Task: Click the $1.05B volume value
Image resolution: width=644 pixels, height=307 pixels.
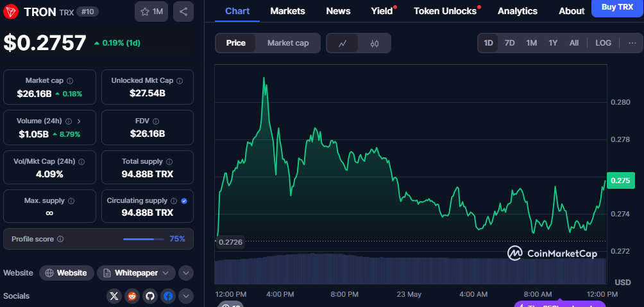Action: pos(34,134)
